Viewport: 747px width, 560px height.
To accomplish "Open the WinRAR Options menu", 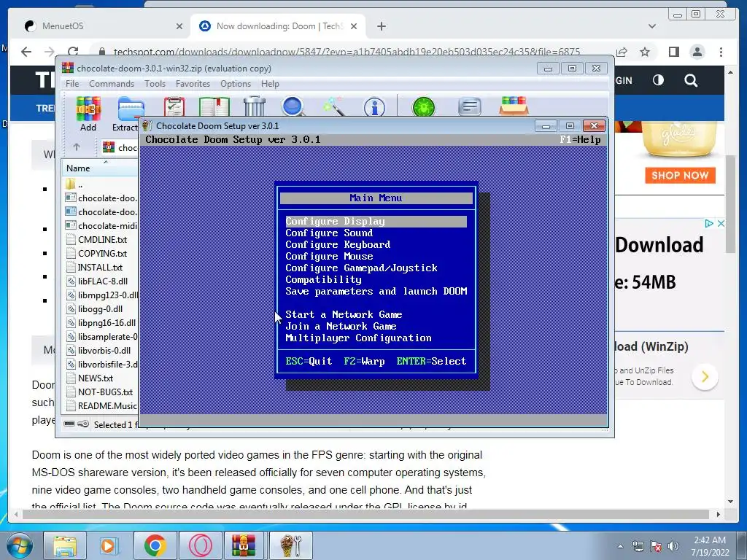I will [x=236, y=84].
